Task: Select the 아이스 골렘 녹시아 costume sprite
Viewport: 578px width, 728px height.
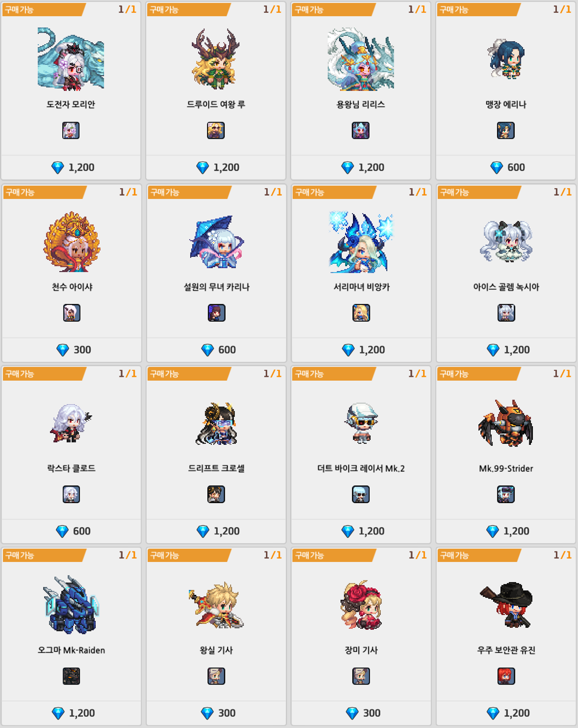Action: click(506, 241)
